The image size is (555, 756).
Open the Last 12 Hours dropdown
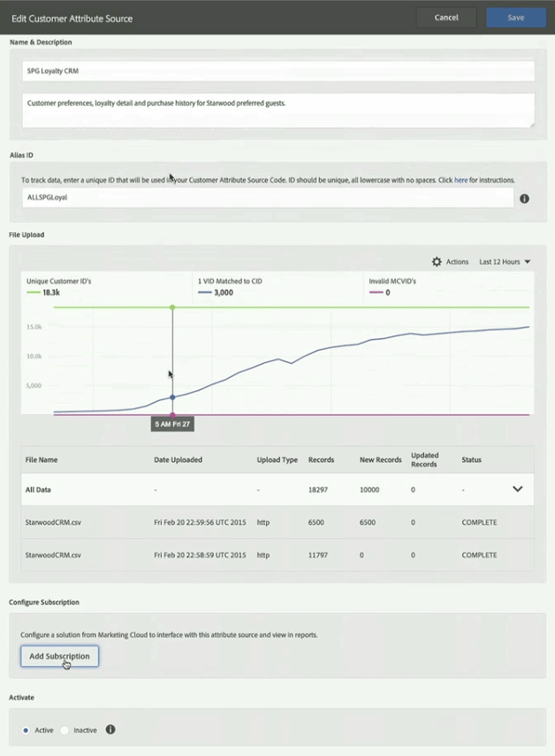coord(505,262)
